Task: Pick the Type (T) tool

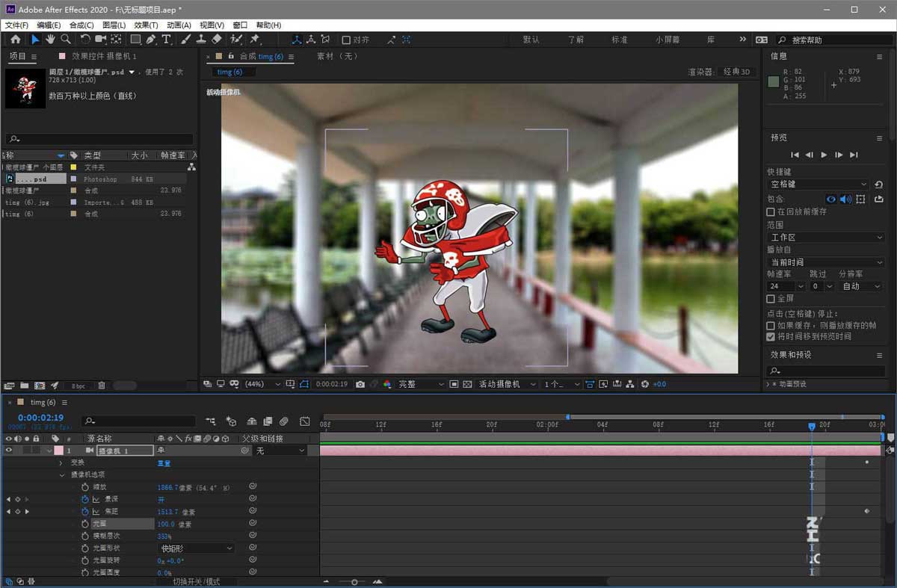Action: click(166, 40)
